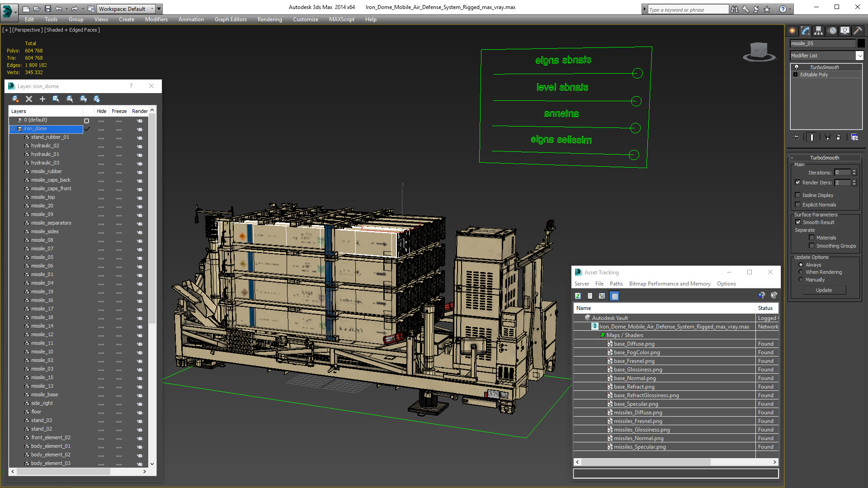This screenshot has height=488, width=868.
Task: Open the Create command panel tab
Action: 793,31
